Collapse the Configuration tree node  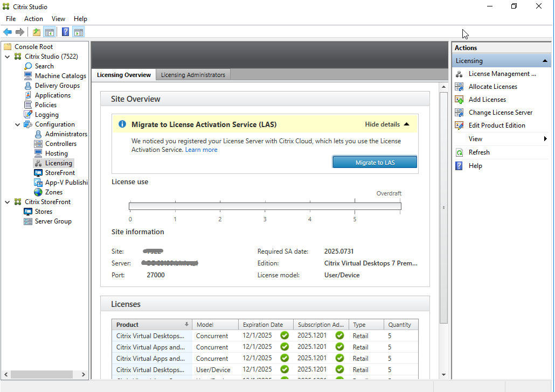(18, 124)
